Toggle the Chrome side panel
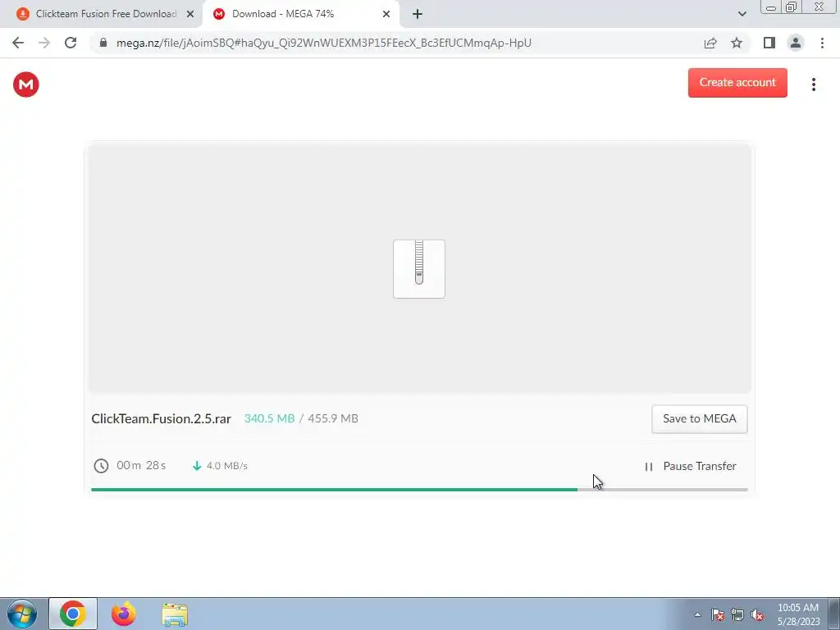840x630 pixels. pyautogui.click(x=769, y=43)
